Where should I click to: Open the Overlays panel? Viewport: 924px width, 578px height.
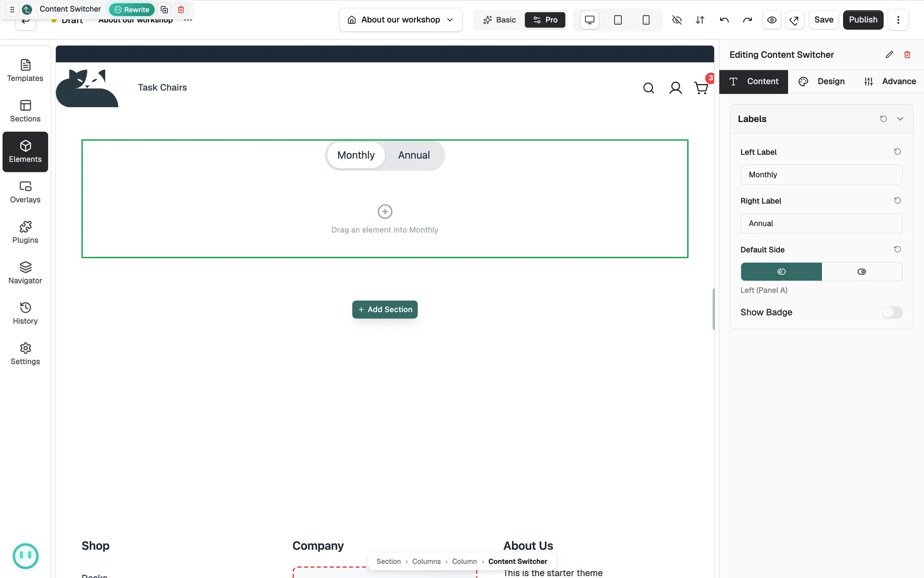tap(25, 192)
